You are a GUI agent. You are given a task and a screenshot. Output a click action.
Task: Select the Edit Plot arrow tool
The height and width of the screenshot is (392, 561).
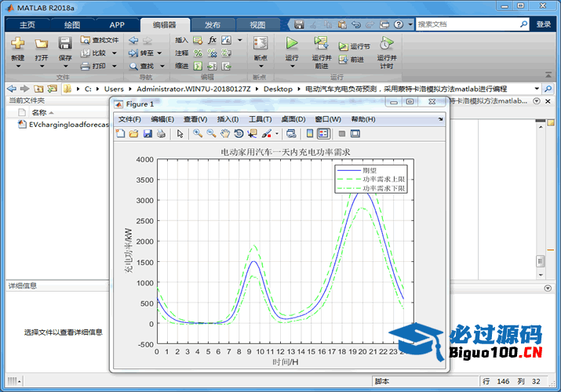(180, 133)
